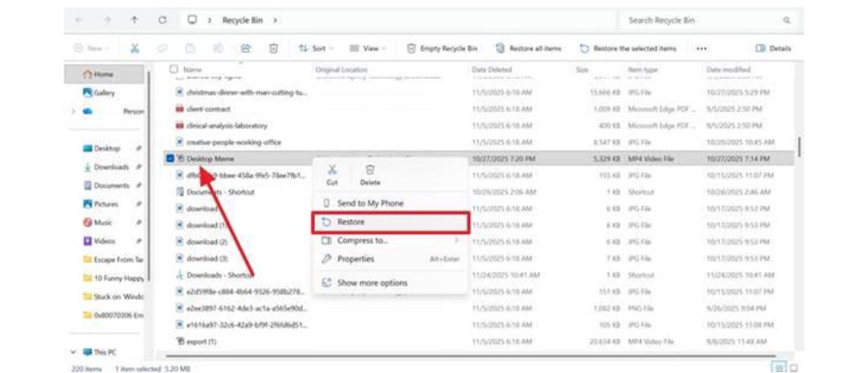
Task: Click the Restore all items button
Action: (528, 49)
